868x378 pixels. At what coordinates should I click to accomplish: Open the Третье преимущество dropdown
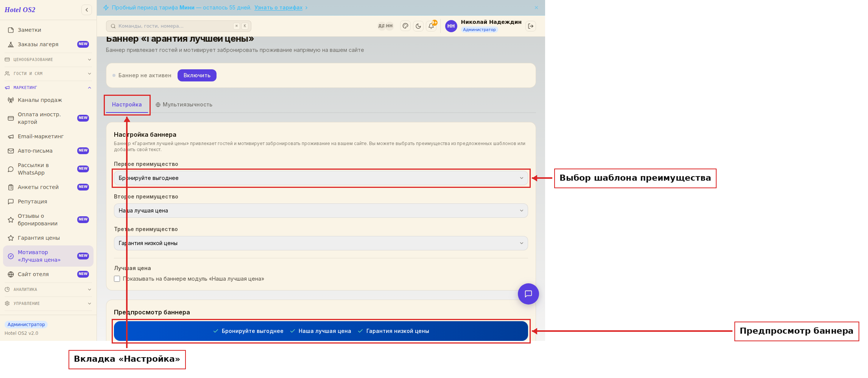[x=321, y=243]
